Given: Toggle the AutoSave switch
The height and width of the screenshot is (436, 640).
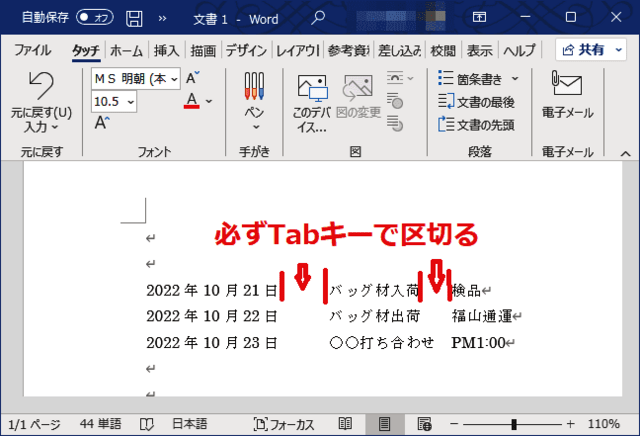Looking at the screenshot, I should (x=95, y=17).
